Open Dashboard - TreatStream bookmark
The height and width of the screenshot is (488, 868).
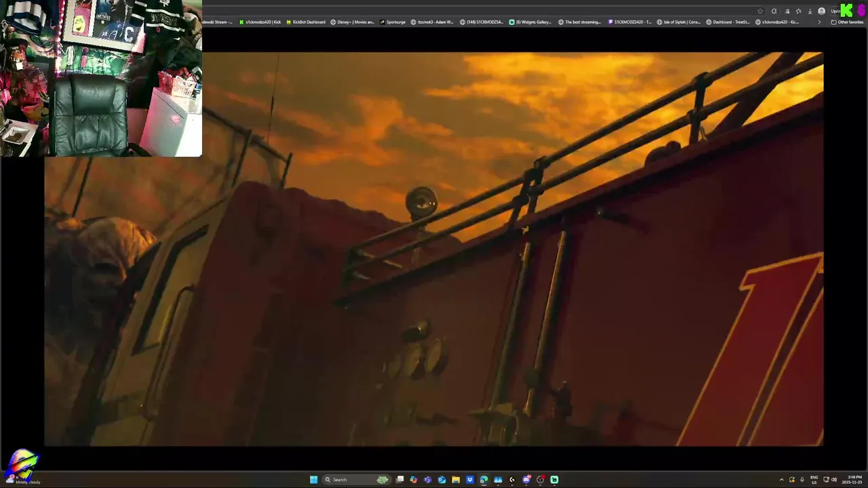click(728, 22)
